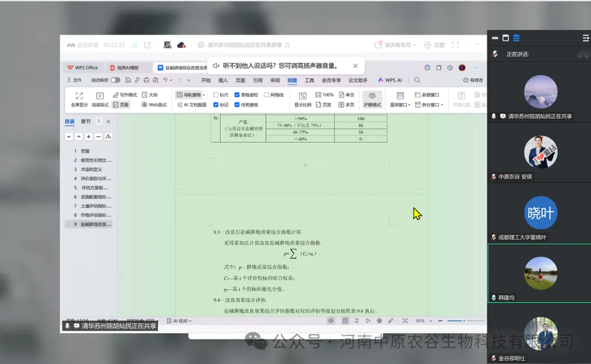
Task: Click 新建窗口 new window
Action: click(427, 95)
